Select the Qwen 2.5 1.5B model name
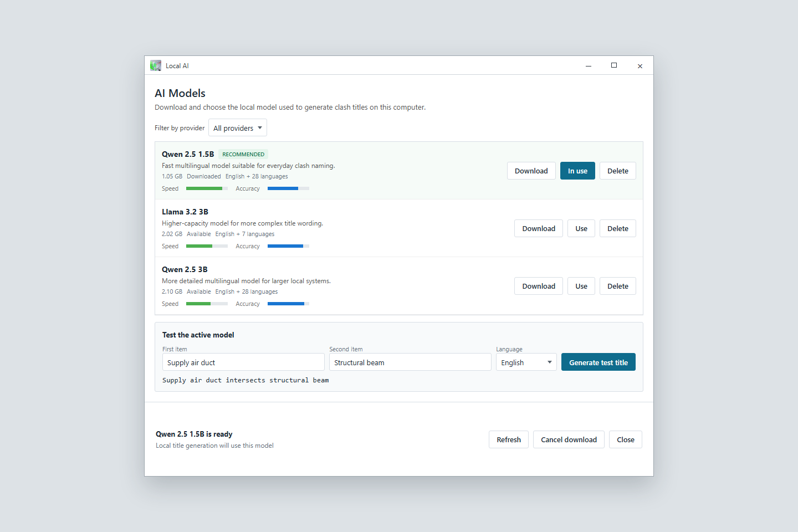This screenshot has height=532, width=798. click(x=188, y=154)
